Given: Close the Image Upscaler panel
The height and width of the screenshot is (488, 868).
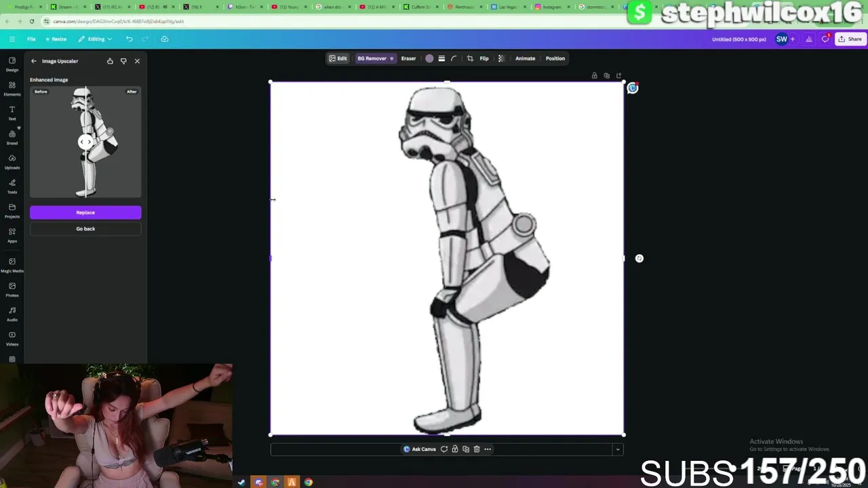Looking at the screenshot, I should 137,61.
